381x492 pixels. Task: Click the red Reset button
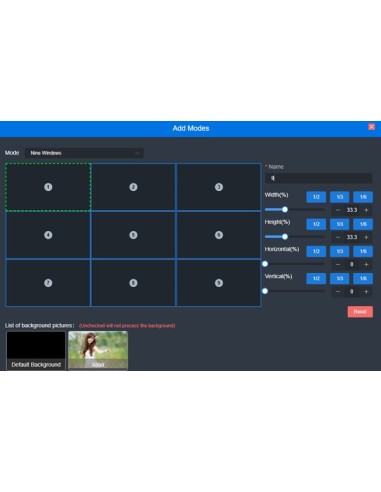click(x=360, y=312)
